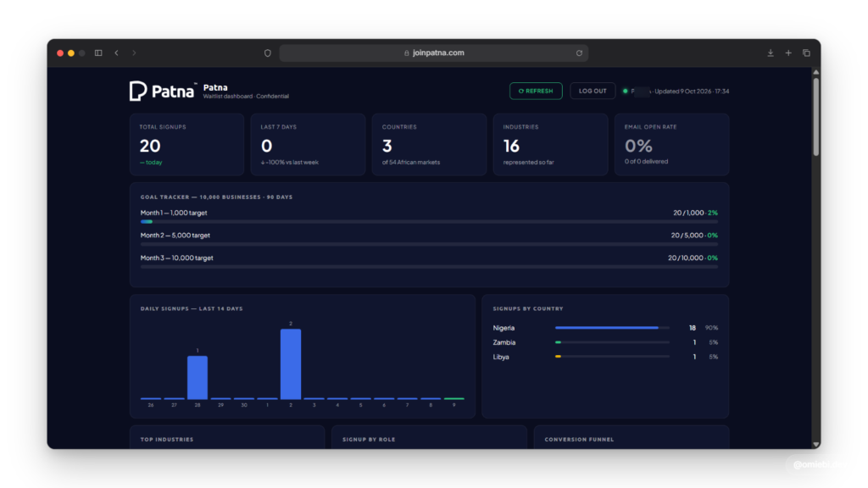Click the daily signups bar for day 28
Image resolution: width=868 pixels, height=488 pixels.
198,377
